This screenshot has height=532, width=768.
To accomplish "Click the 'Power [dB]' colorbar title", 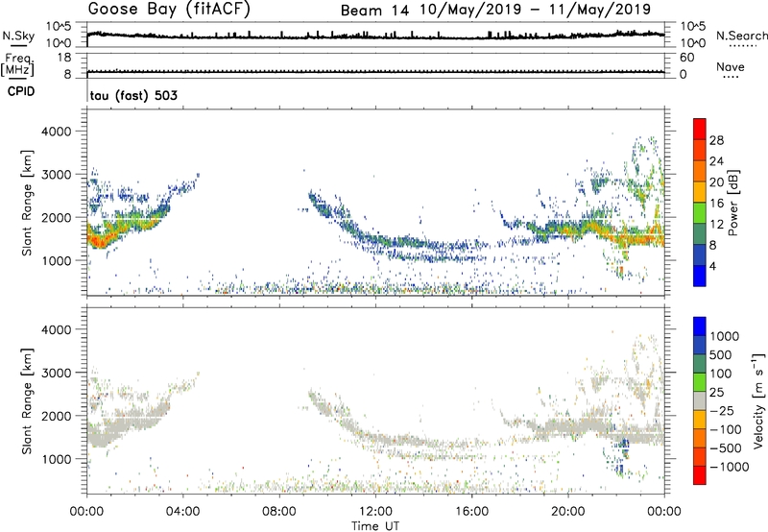I will click(732, 203).
